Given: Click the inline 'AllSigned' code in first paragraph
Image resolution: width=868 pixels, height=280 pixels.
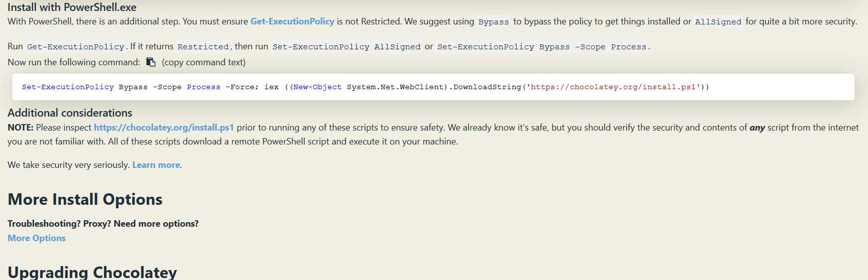Looking at the screenshot, I should (718, 22).
